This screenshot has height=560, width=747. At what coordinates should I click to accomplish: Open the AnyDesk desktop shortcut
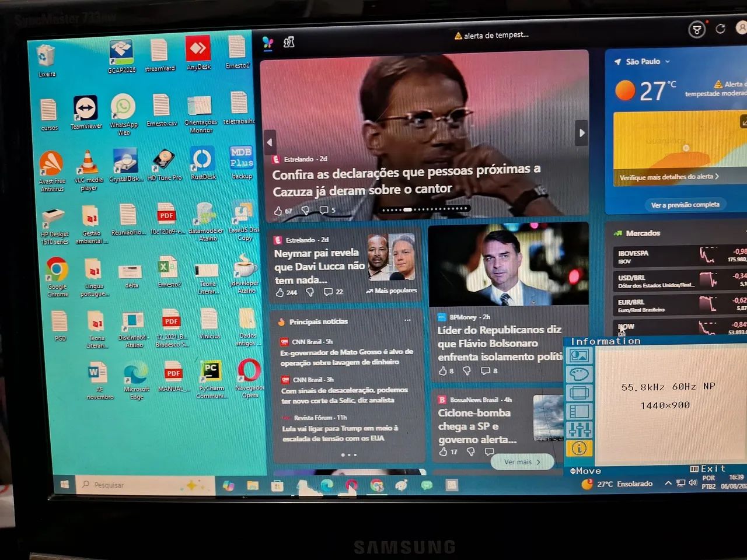[x=198, y=53]
